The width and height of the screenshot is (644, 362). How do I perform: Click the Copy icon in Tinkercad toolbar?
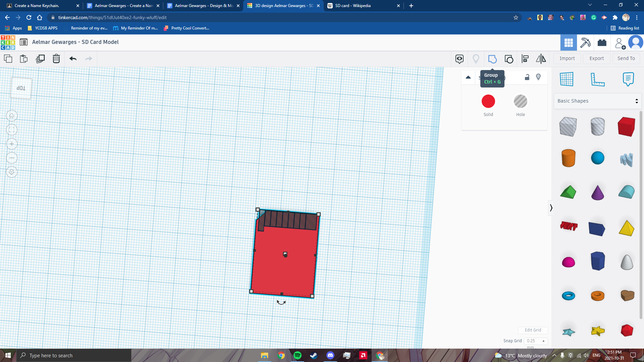(x=8, y=59)
